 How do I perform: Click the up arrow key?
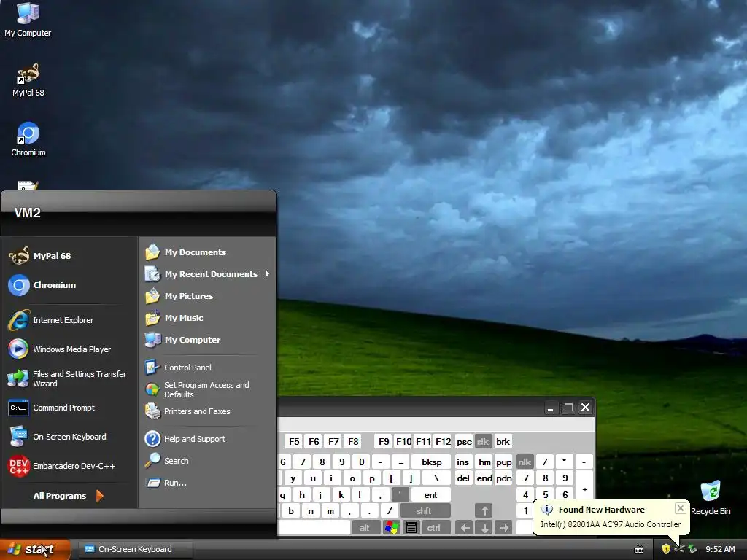pos(484,511)
